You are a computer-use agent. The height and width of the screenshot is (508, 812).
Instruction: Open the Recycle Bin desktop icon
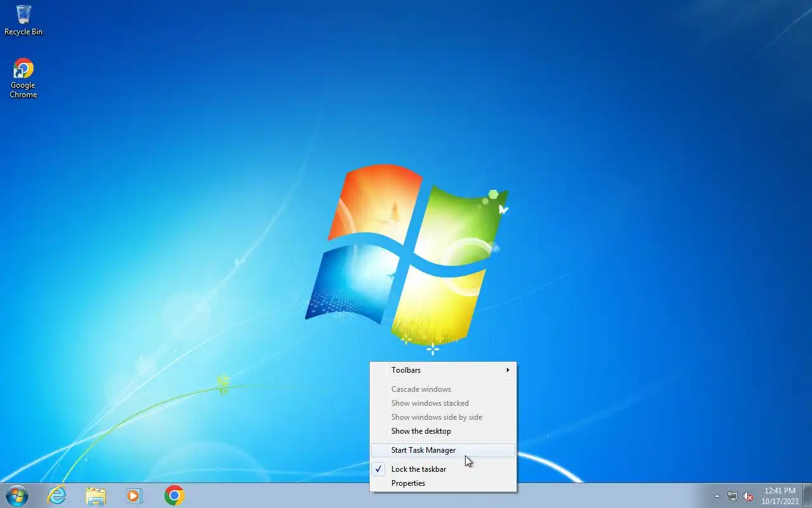[x=23, y=20]
